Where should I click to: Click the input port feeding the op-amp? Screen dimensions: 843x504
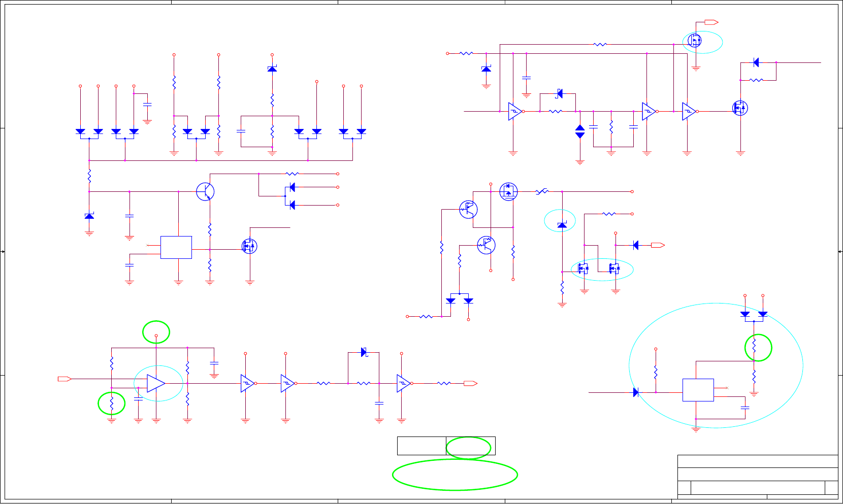[x=64, y=379]
